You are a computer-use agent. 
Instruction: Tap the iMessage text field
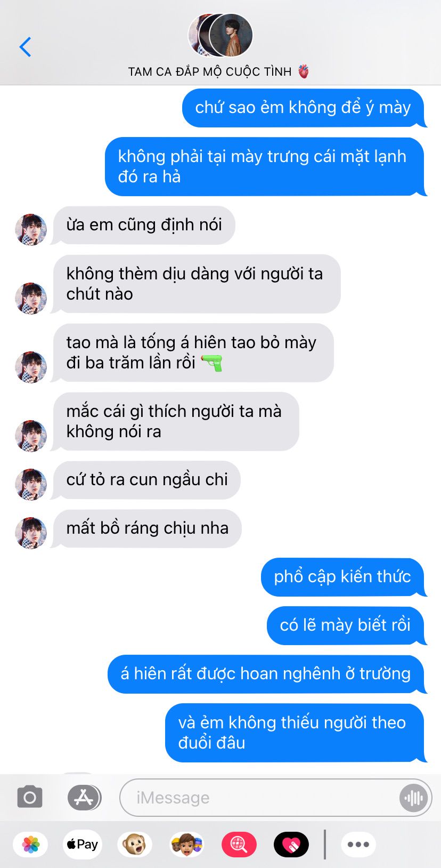pos(275,798)
